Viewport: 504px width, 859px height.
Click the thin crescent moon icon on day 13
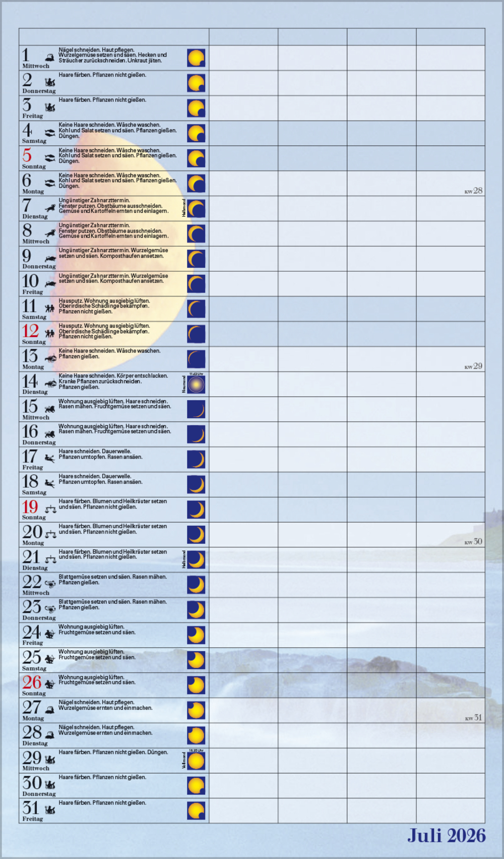(196, 359)
